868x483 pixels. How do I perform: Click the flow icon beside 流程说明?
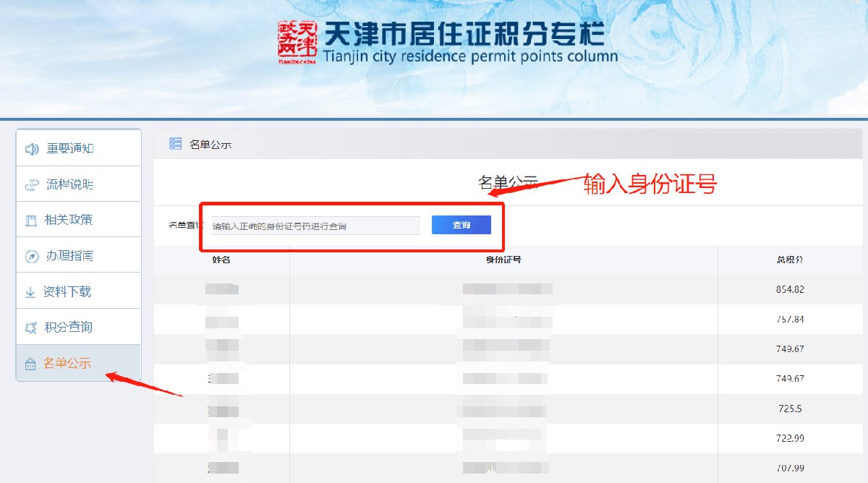point(31,185)
